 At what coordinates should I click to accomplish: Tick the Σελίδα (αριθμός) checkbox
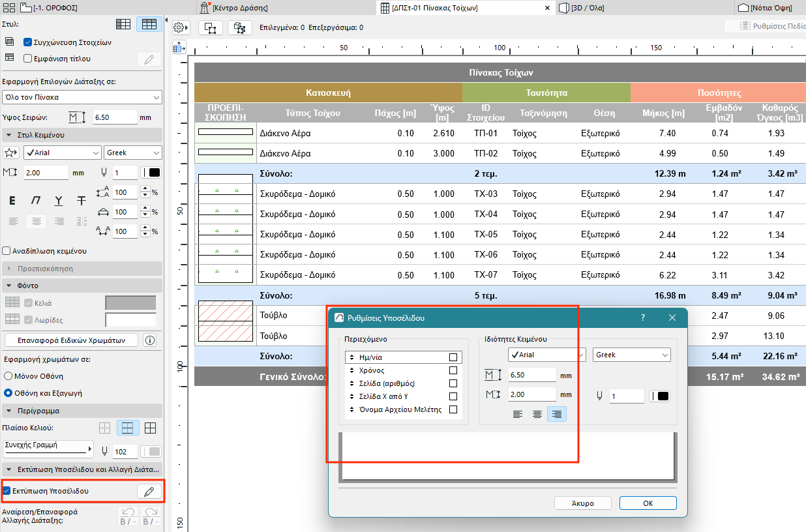pos(453,383)
